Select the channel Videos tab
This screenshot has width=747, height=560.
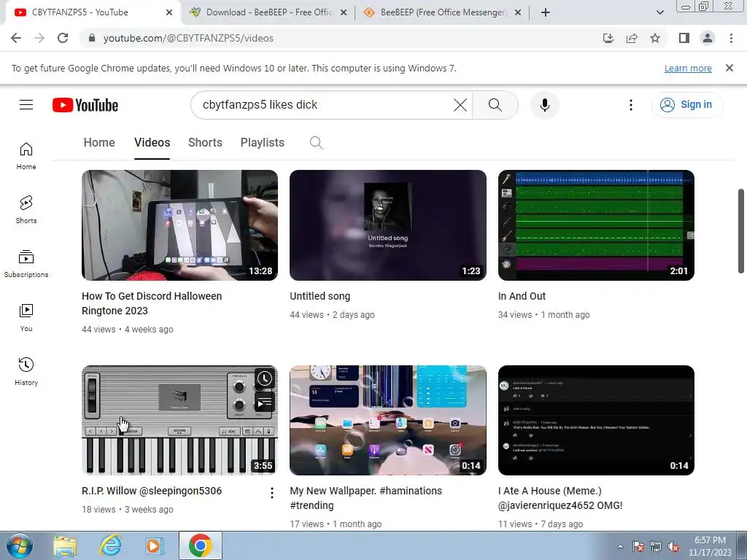coord(152,142)
